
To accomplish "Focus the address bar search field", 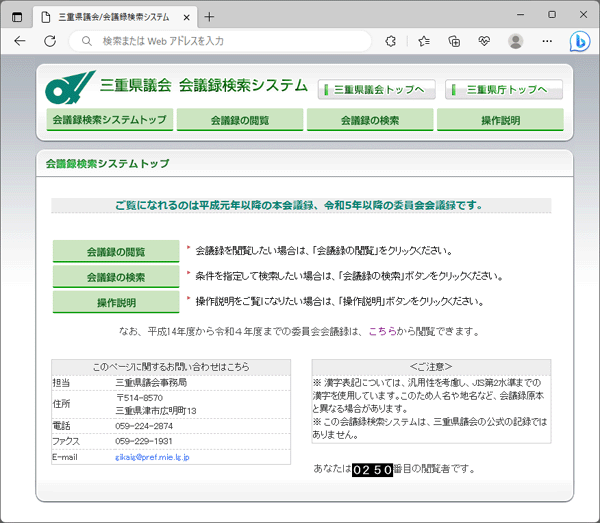I will (220, 41).
